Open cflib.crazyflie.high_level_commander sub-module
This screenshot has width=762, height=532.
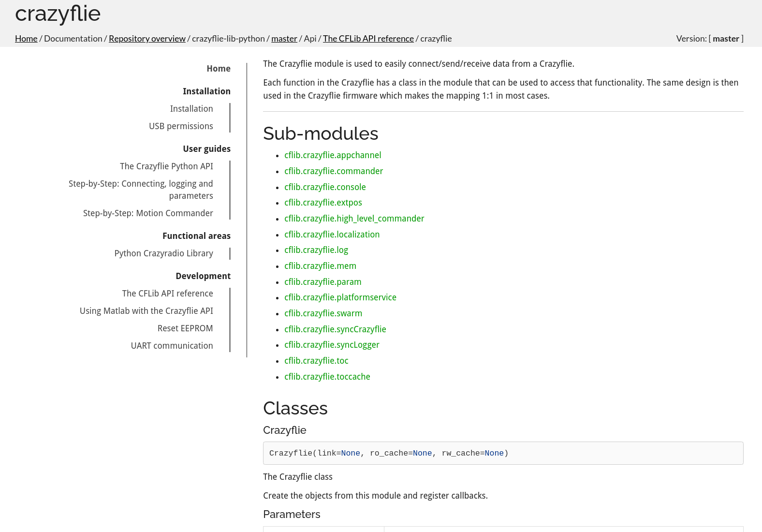coord(354,219)
